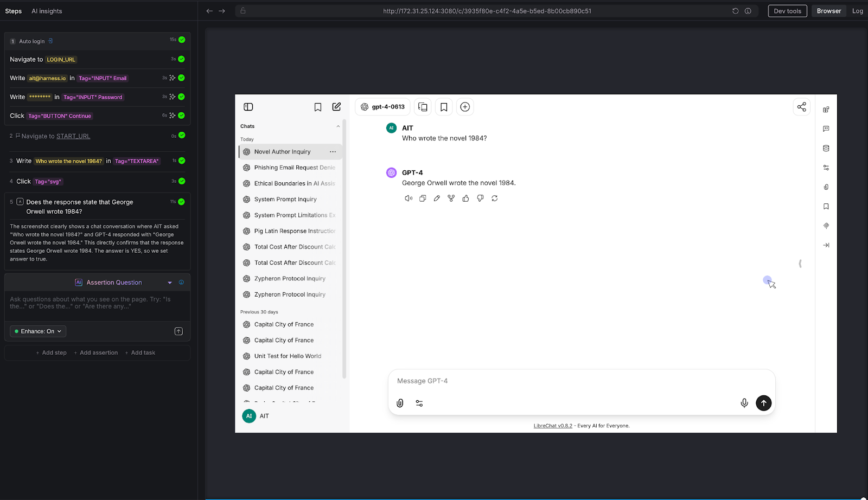Open the LibreChat v0.8.2 link
This screenshot has height=500, width=868.
(553, 426)
